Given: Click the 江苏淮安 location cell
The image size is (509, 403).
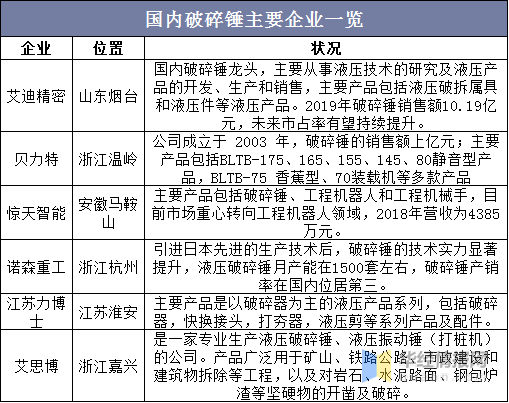Looking at the screenshot, I should [x=108, y=312].
